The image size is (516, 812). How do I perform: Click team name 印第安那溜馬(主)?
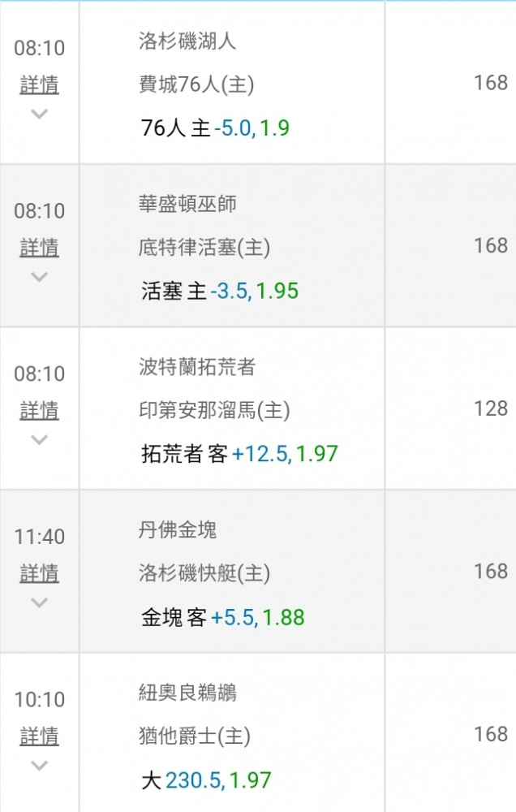tap(214, 411)
